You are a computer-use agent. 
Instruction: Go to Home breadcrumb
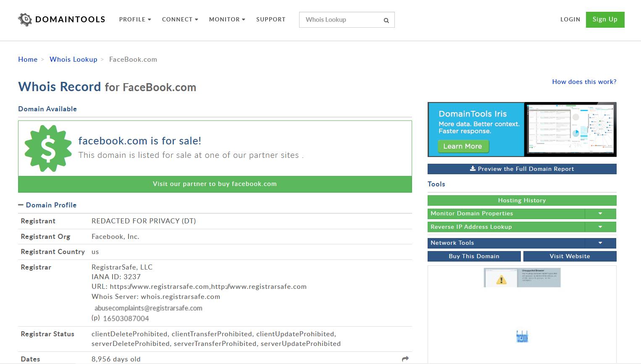point(28,59)
